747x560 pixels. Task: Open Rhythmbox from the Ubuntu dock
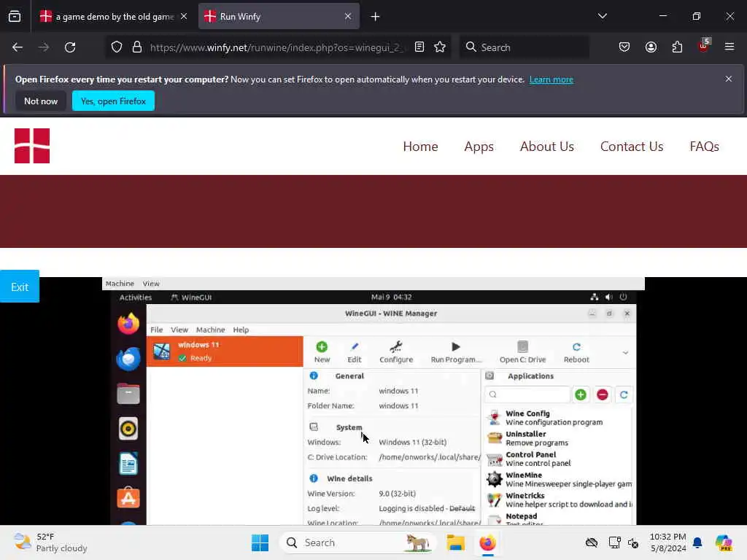click(x=128, y=429)
